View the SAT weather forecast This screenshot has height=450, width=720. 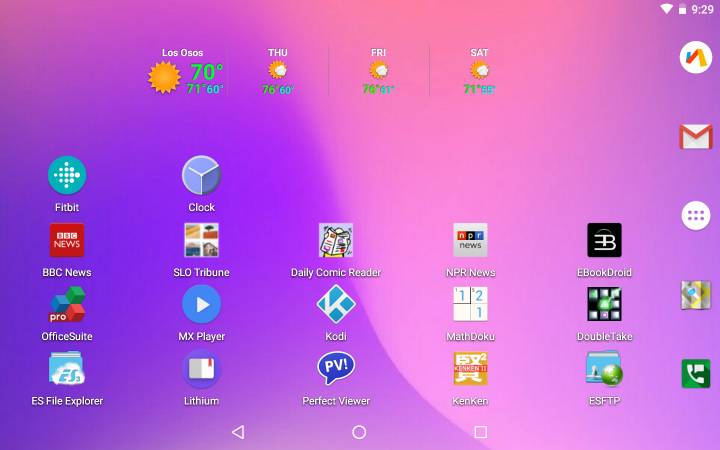point(479,71)
